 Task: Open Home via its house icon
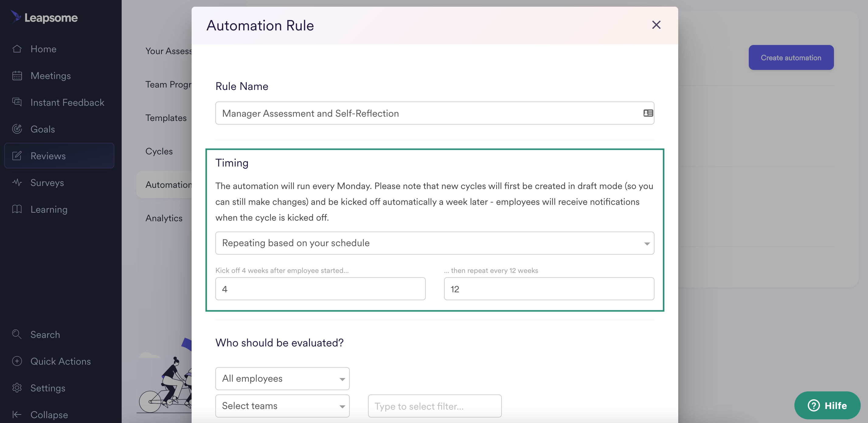[17, 49]
